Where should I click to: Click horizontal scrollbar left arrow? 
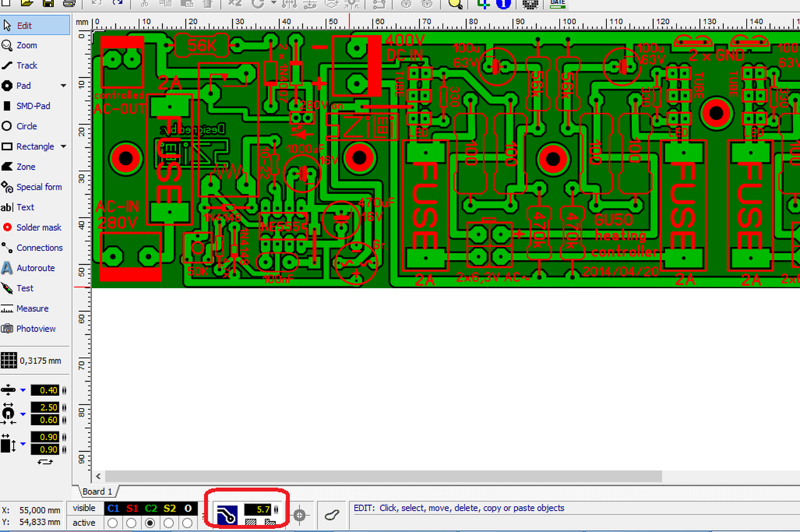coord(98,476)
